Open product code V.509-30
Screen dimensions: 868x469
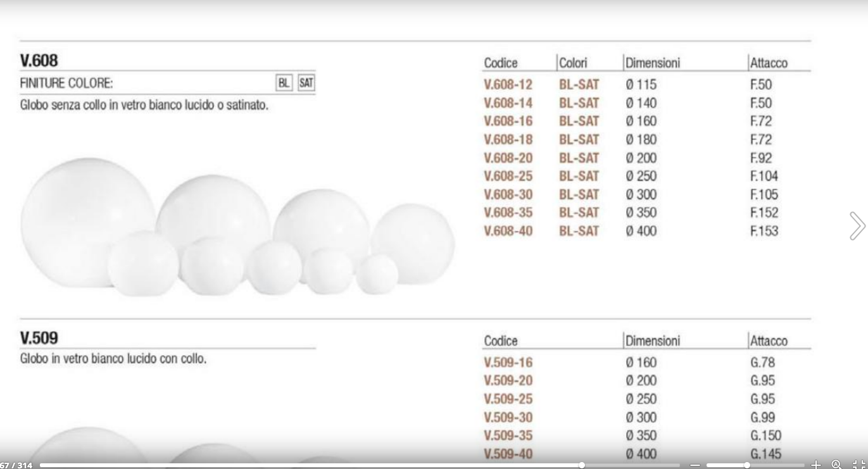tap(508, 418)
